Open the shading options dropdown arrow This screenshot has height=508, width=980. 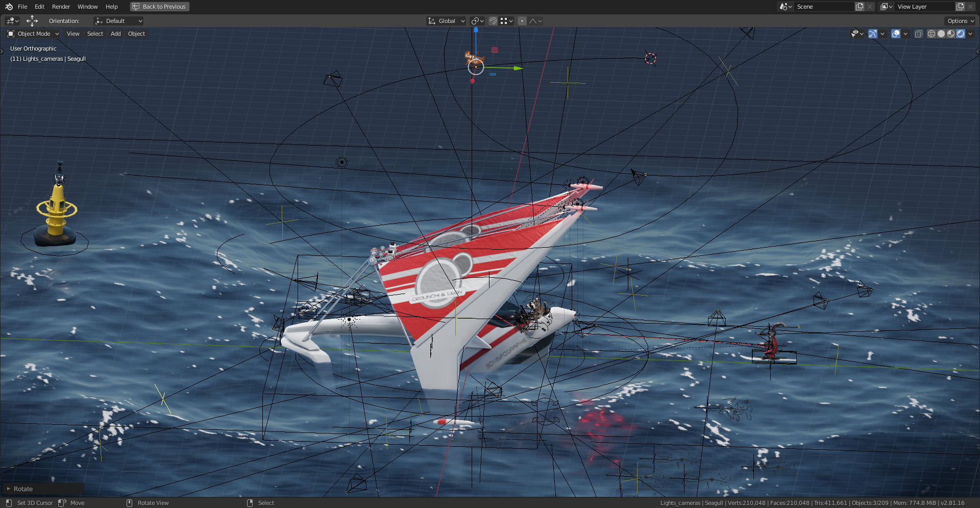point(970,34)
